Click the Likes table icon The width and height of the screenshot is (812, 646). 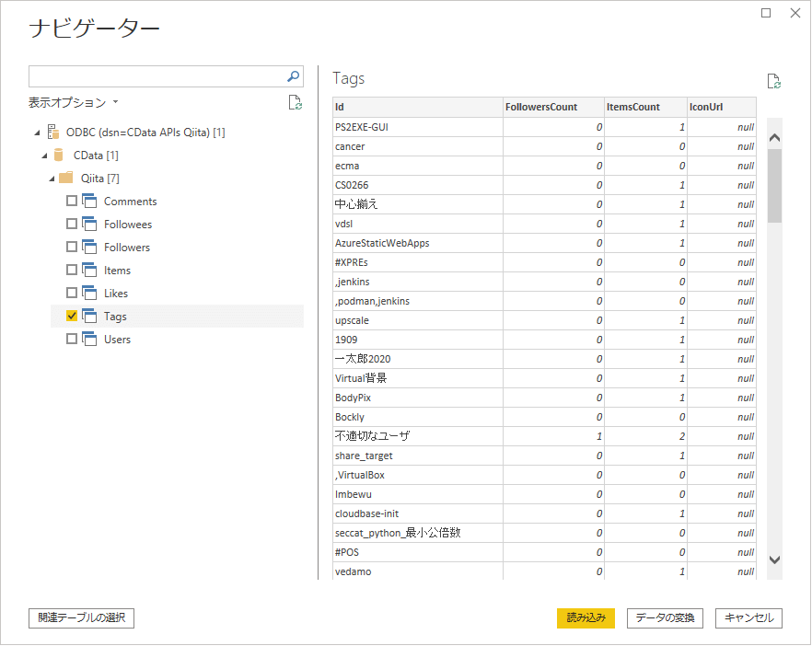89,293
